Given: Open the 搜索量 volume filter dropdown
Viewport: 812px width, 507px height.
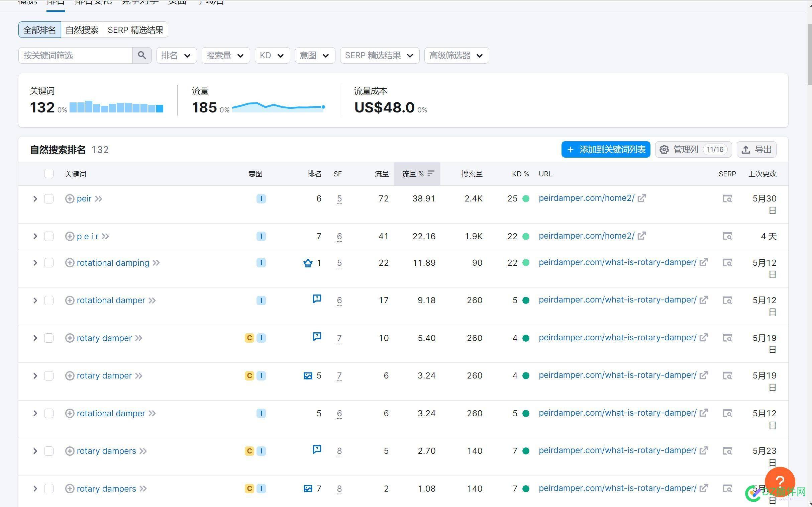Looking at the screenshot, I should [x=225, y=55].
